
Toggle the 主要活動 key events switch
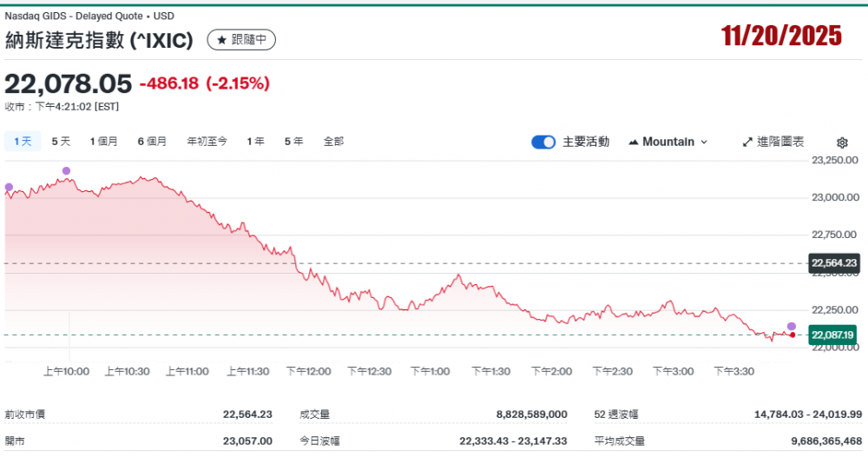coord(543,142)
